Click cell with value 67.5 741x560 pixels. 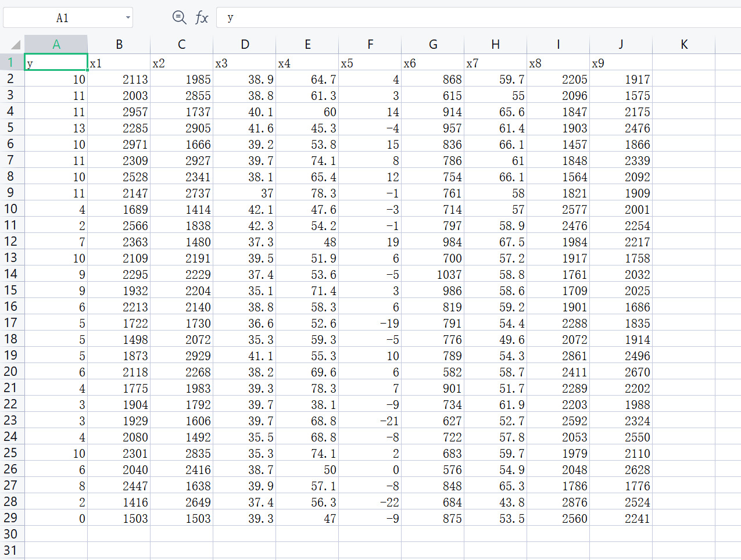tap(496, 241)
